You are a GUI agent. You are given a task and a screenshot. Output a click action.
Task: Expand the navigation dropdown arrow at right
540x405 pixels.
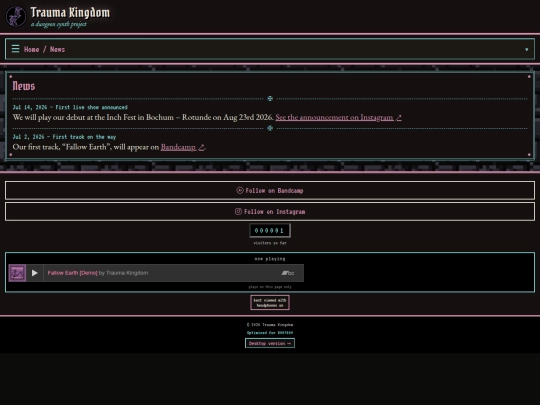pos(527,50)
